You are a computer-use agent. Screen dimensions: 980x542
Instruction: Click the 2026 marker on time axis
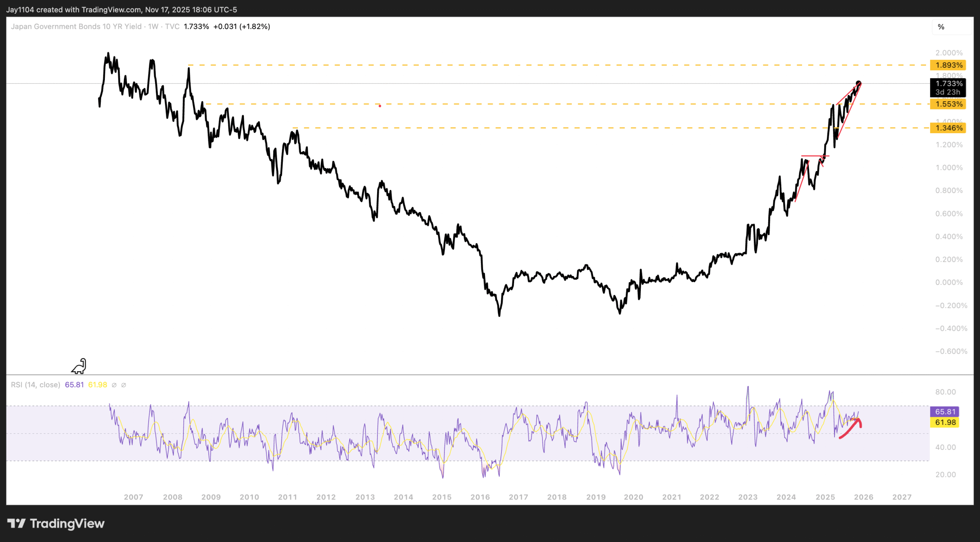coord(863,497)
